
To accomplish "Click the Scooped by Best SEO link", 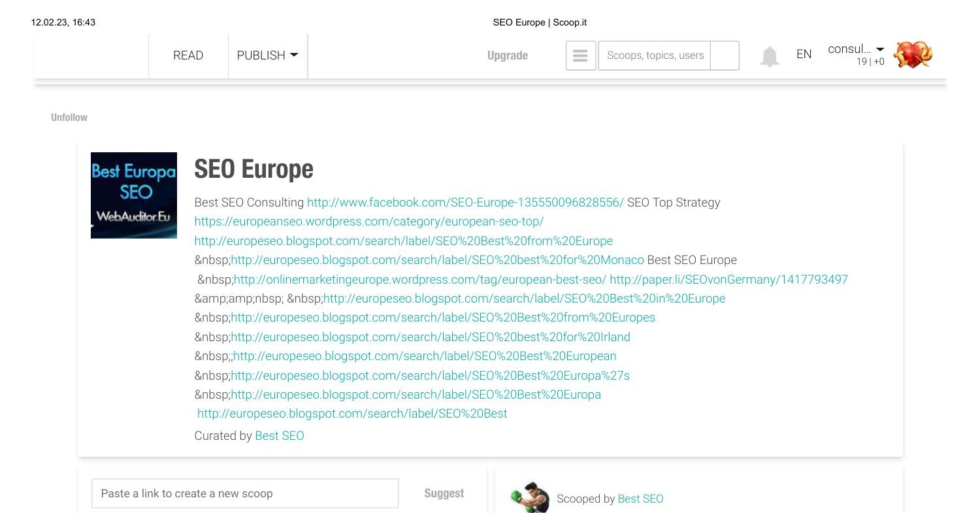I will coord(640,499).
